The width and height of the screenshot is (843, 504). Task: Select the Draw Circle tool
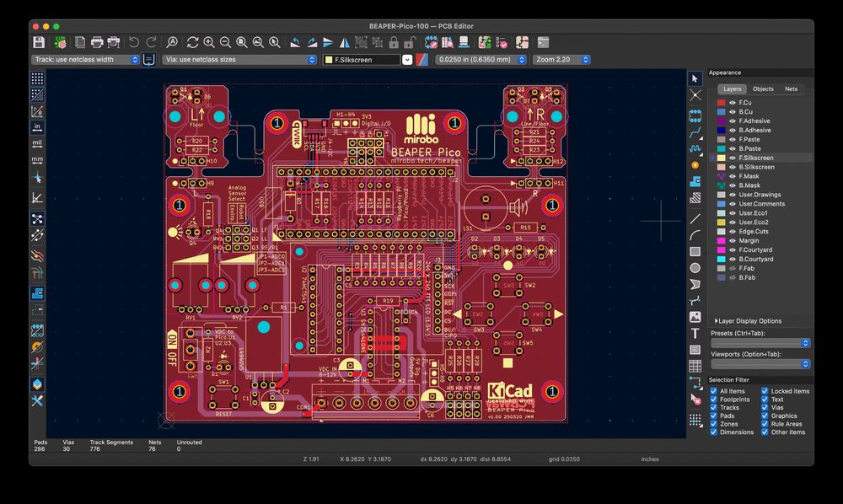tap(695, 267)
